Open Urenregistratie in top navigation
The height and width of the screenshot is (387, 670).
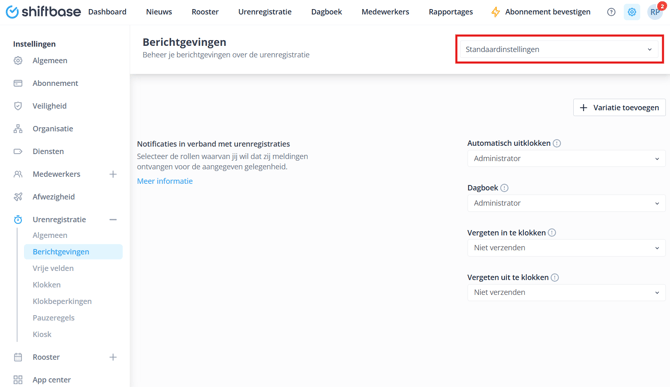click(265, 12)
